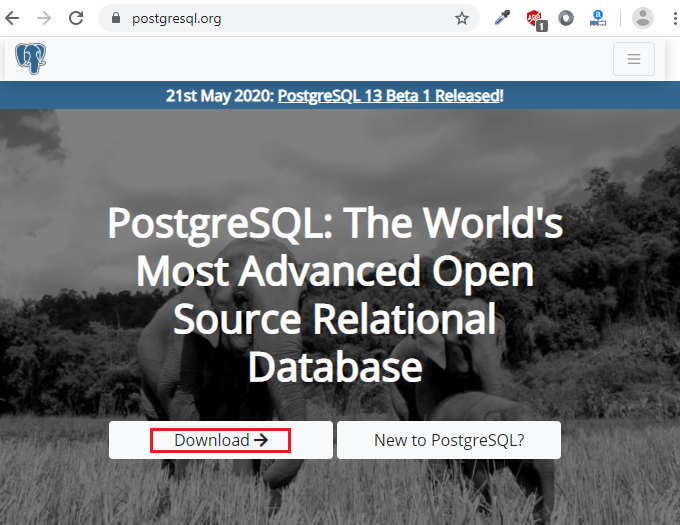Click the browser forward arrow
Image resolution: width=680 pixels, height=525 pixels.
[43, 18]
